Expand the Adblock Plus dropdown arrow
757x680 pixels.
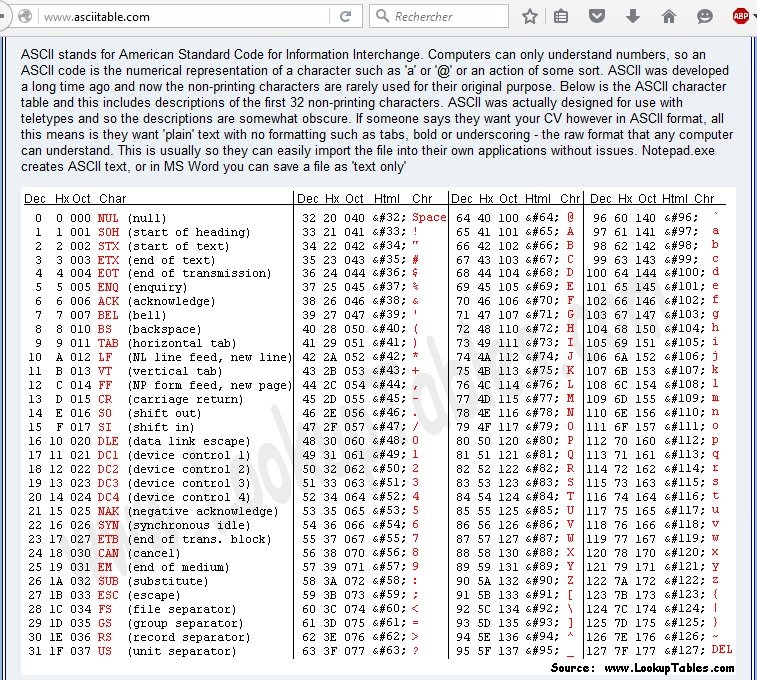[x=754, y=17]
